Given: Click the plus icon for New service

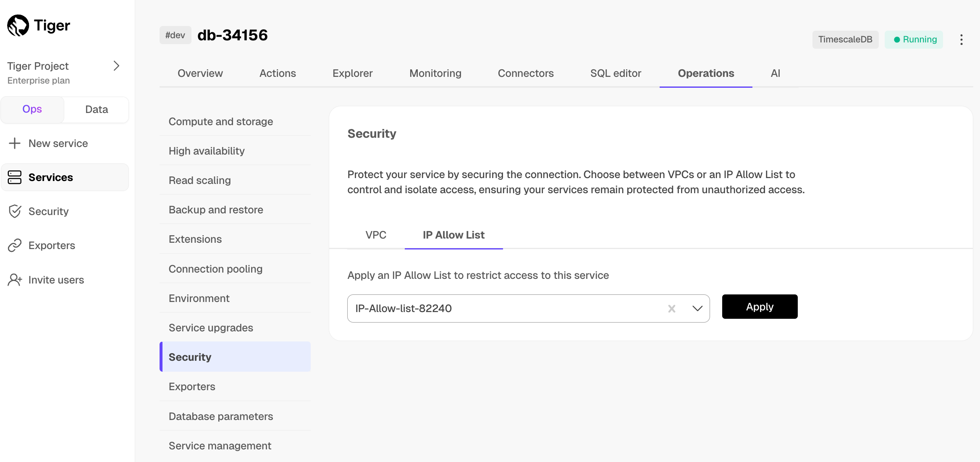Looking at the screenshot, I should [x=15, y=143].
